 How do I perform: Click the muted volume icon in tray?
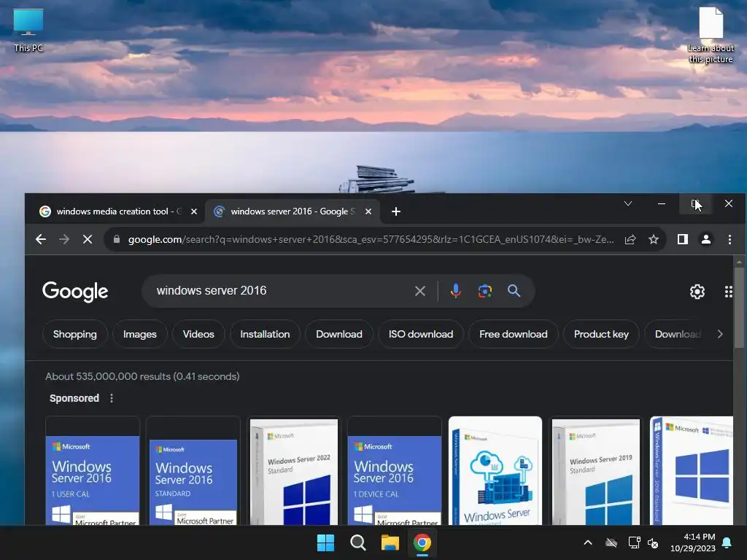[x=653, y=542]
